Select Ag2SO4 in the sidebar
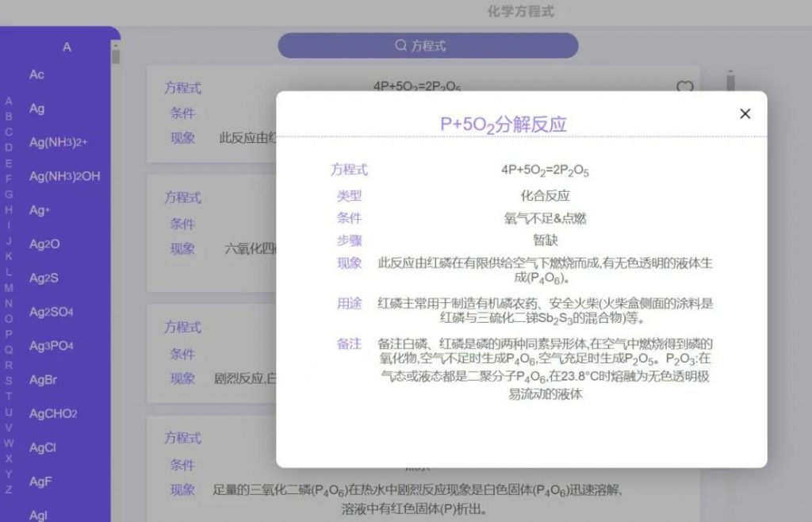Image resolution: width=812 pixels, height=522 pixels. (52, 312)
